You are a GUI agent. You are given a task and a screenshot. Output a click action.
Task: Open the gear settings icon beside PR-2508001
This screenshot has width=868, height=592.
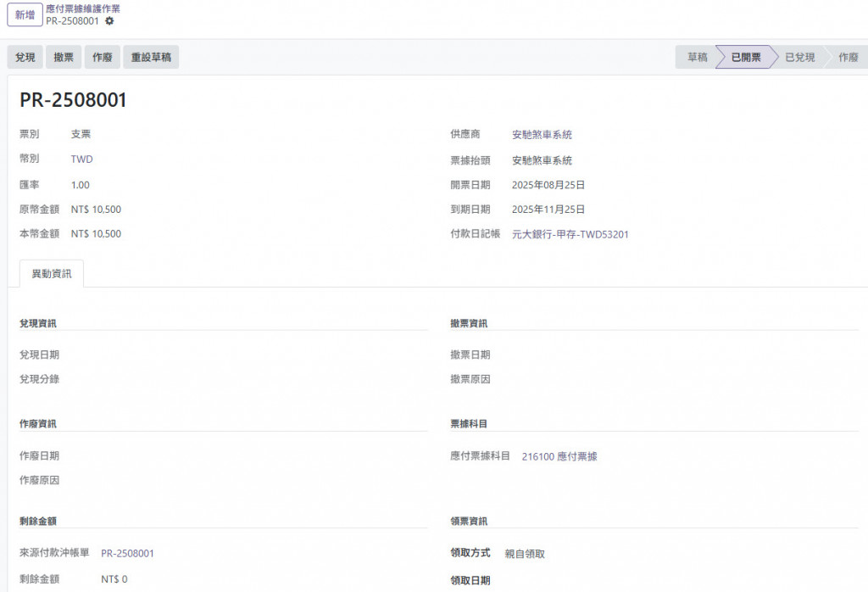click(109, 21)
